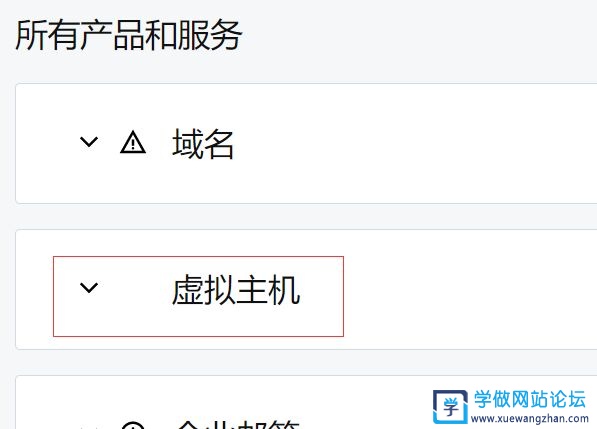Click gray margin left of the 域名 card
This screenshot has height=429, width=597.
(x=7, y=144)
